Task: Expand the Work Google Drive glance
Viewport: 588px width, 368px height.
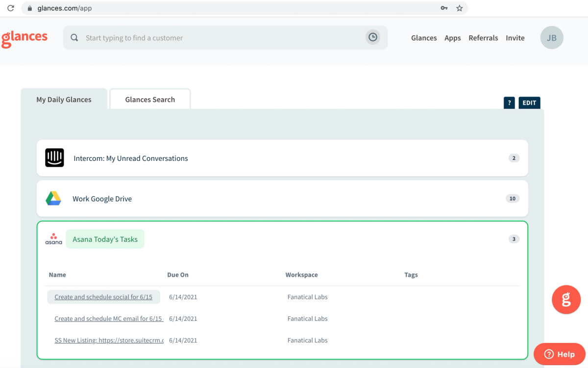Action: (x=282, y=199)
